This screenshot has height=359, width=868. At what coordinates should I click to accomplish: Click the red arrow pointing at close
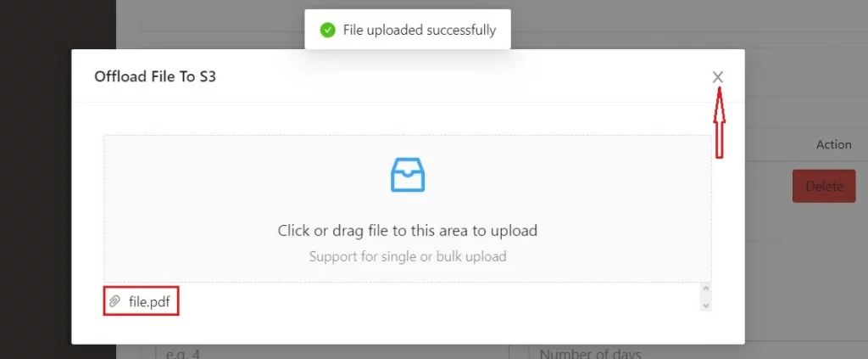click(719, 123)
